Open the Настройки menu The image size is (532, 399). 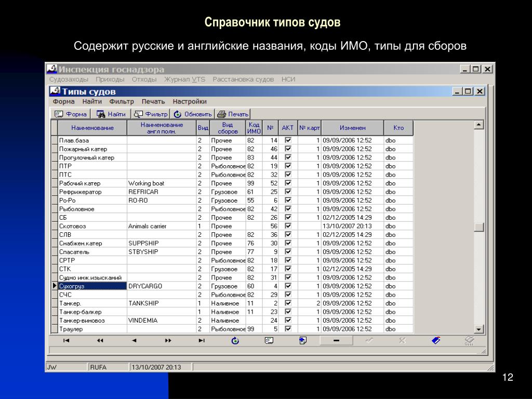pyautogui.click(x=190, y=101)
